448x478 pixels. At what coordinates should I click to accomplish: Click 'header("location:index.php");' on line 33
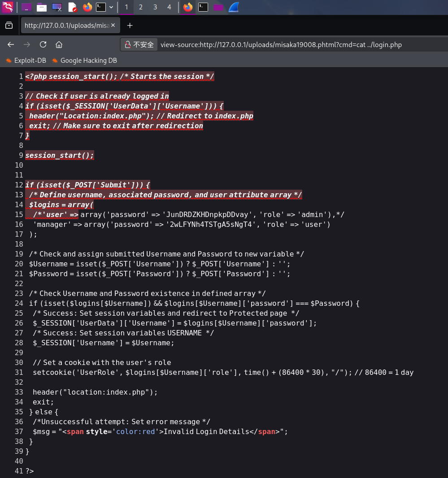pyautogui.click(x=95, y=392)
